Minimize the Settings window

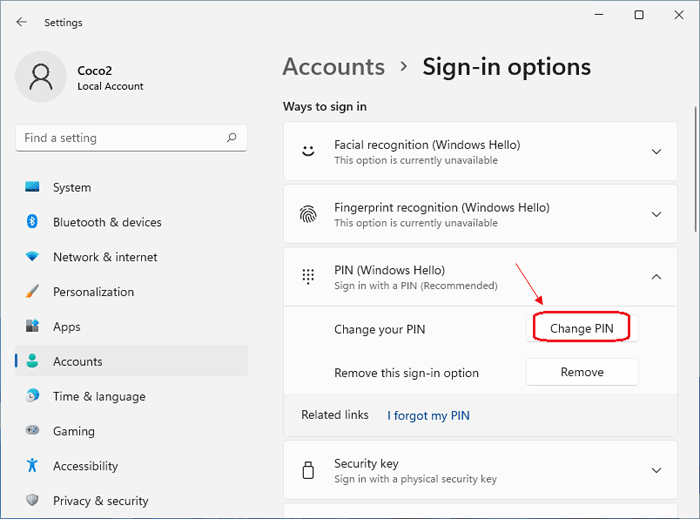[599, 15]
